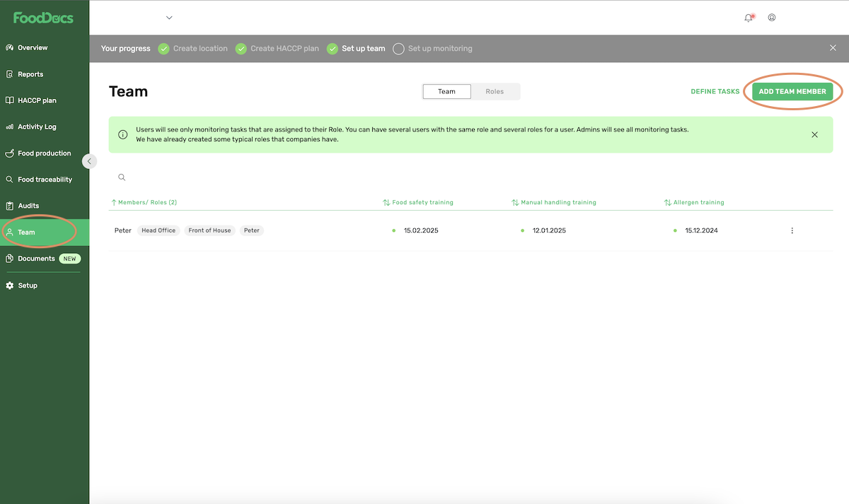Viewport: 849px width, 504px height.
Task: Open the notifications bell icon
Action: click(749, 18)
